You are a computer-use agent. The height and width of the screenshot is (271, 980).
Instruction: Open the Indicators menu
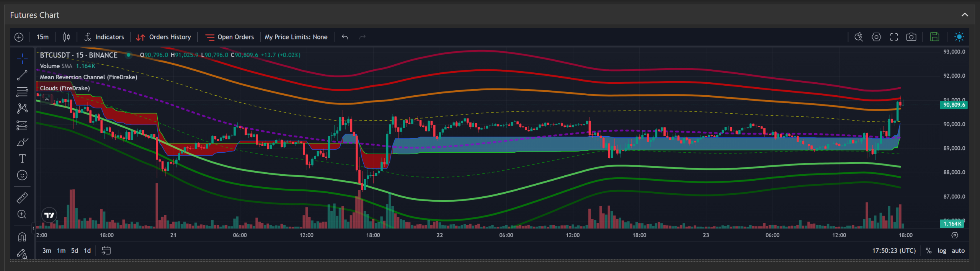tap(104, 37)
